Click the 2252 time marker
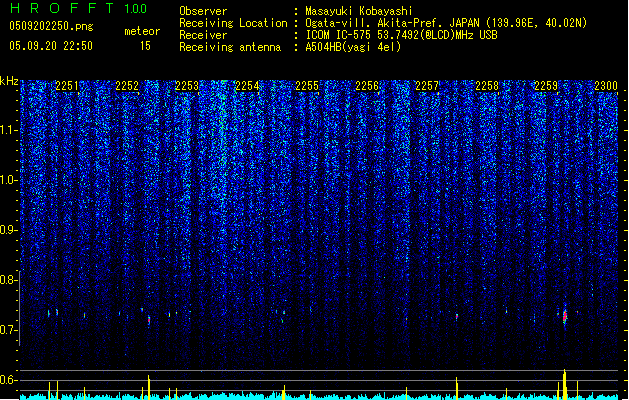The height and width of the screenshot is (400, 629). [127, 86]
